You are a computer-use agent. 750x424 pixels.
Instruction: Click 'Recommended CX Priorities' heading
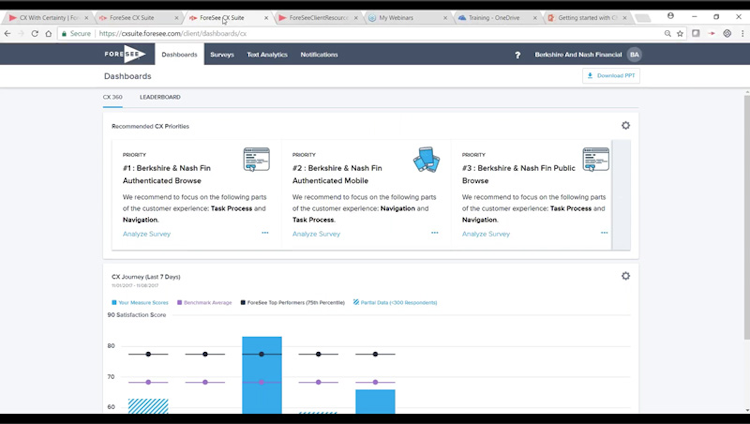(x=150, y=126)
